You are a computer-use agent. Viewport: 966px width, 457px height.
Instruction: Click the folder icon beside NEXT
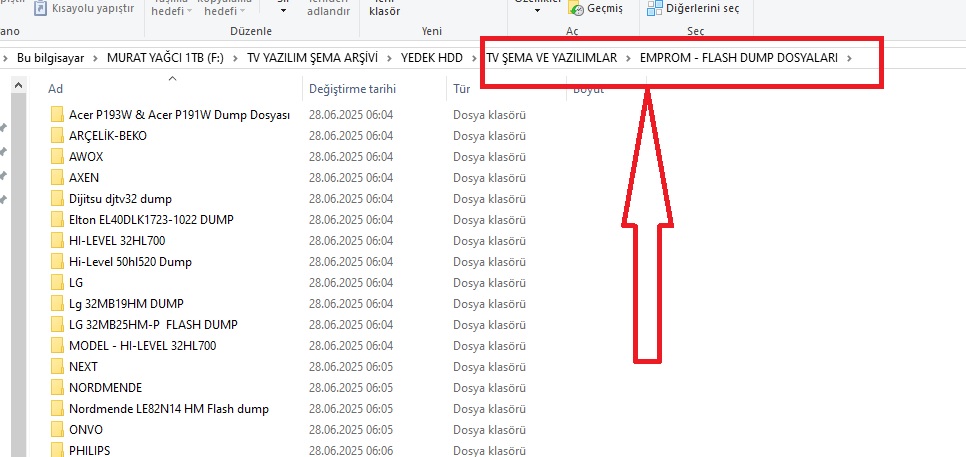click(57, 366)
